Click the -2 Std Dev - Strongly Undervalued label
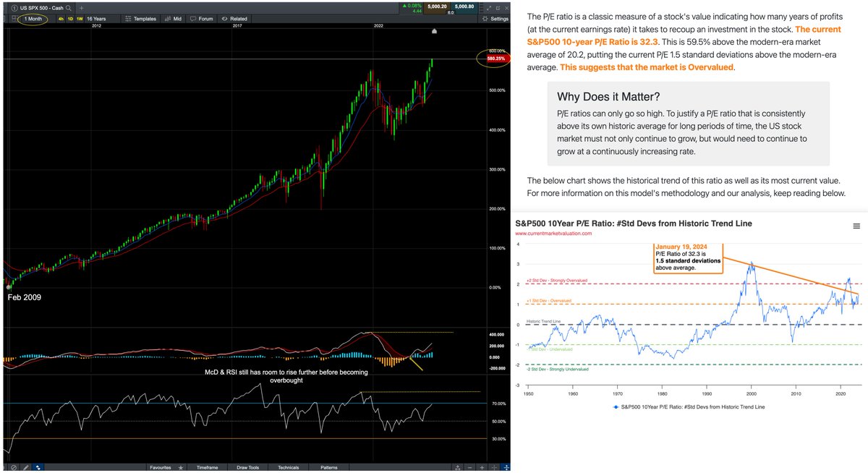The image size is (868, 473). pos(558,369)
